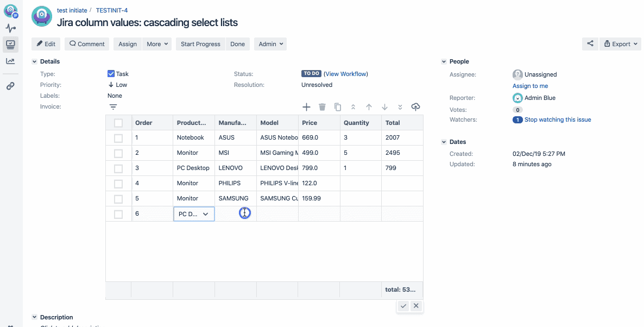This screenshot has height=327, width=644.
Task: Open the PC Desktop select list in row 6
Action: click(x=193, y=213)
